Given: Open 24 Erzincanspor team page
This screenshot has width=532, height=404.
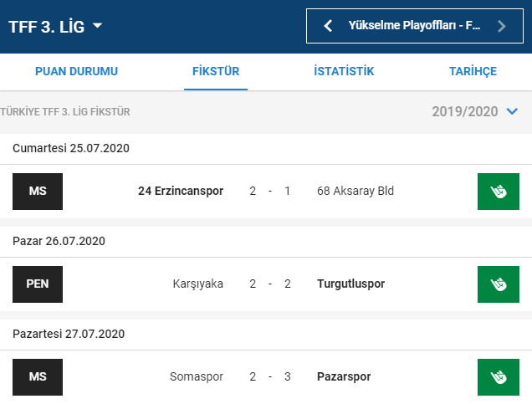Looking at the screenshot, I should pyautogui.click(x=181, y=191).
